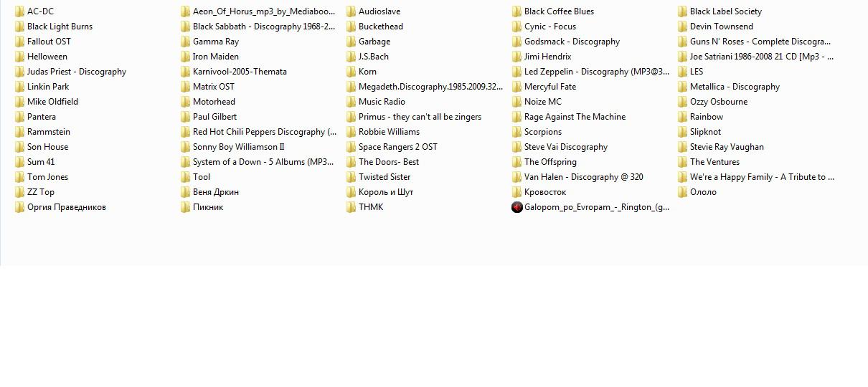868x387 pixels.
Task: Click the Scorpions folder icon
Action: [516, 132]
